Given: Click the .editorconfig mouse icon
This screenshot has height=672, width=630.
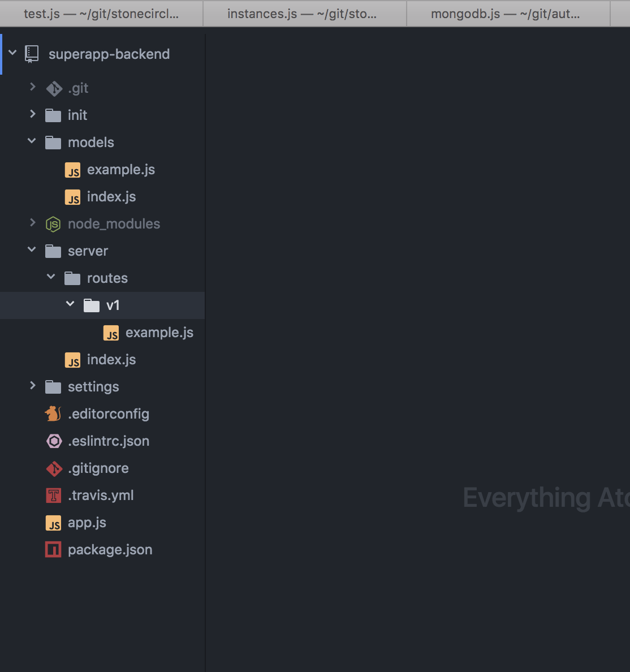Looking at the screenshot, I should tap(53, 413).
